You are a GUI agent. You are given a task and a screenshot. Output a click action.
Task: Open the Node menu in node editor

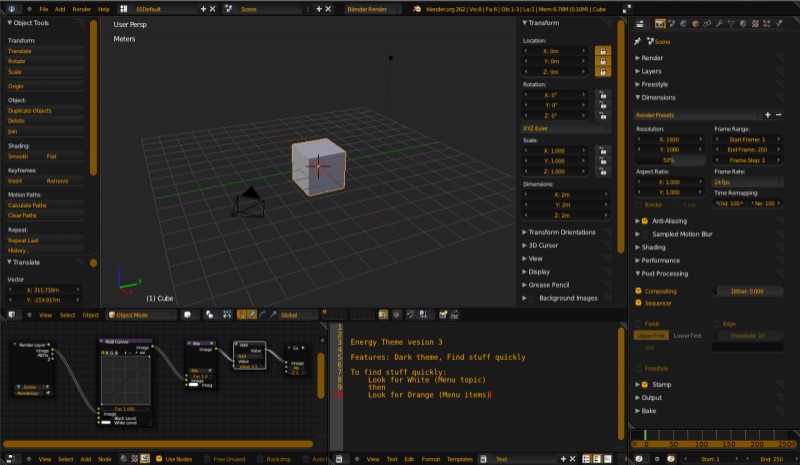pos(104,459)
